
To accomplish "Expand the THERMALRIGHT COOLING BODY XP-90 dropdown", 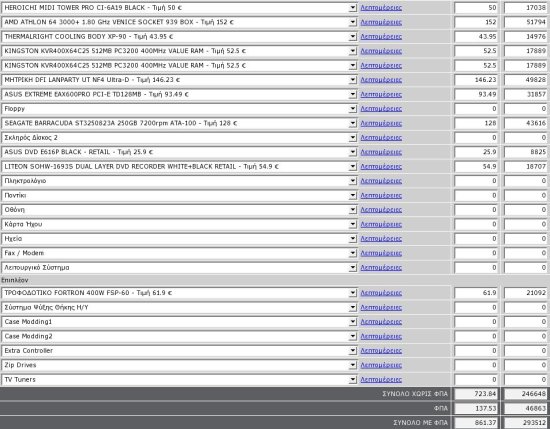I will pyautogui.click(x=179, y=36).
